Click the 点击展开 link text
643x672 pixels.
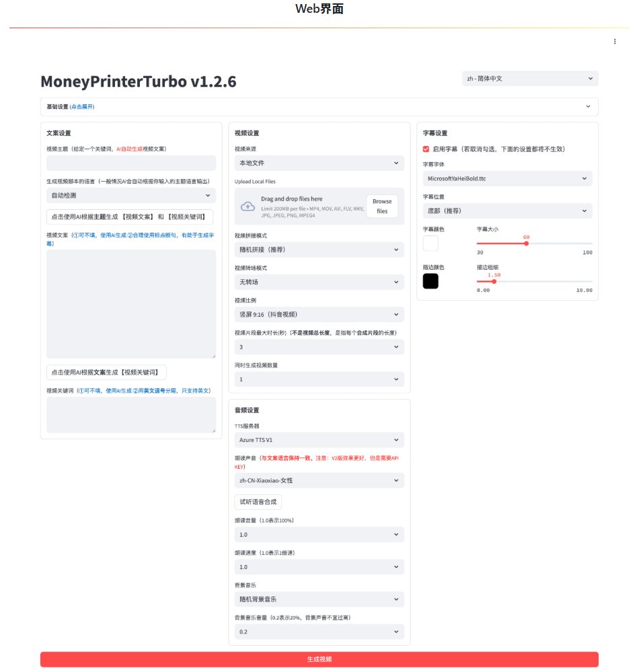[82, 107]
